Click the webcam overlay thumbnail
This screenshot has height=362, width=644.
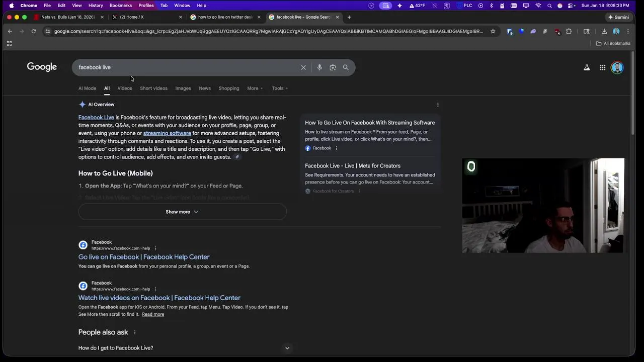(x=543, y=206)
